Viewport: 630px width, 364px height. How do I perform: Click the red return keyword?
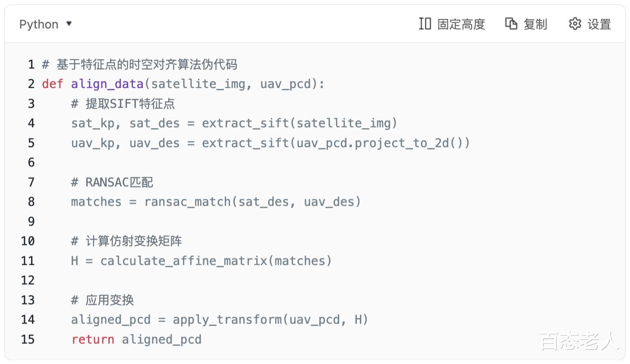93,339
